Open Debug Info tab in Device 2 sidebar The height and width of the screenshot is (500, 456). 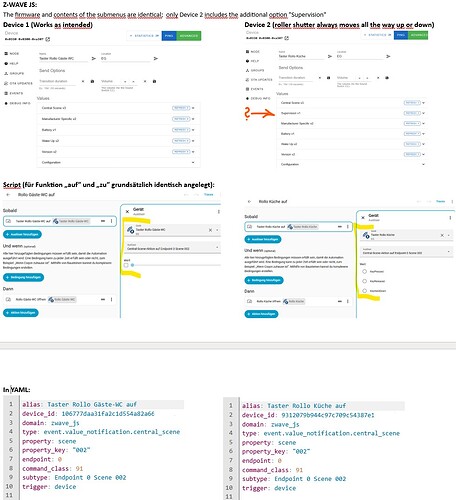(x=258, y=98)
